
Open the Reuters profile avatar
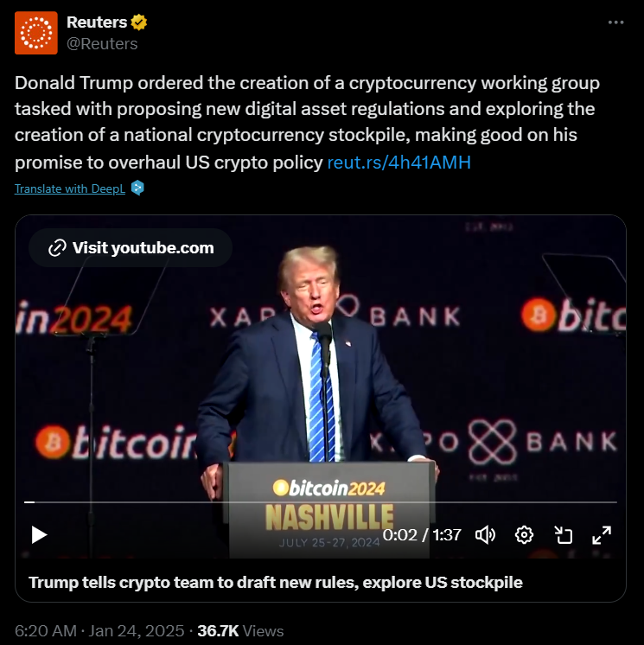click(x=36, y=33)
